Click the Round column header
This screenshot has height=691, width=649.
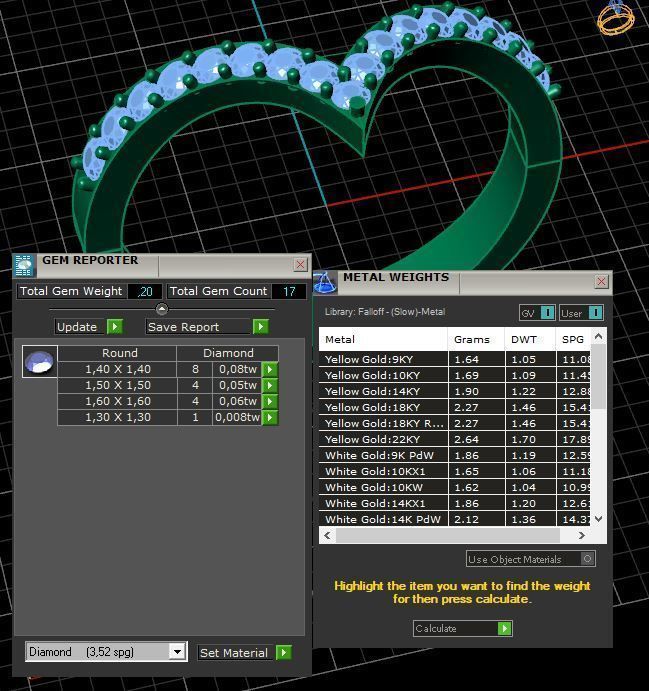click(119, 353)
